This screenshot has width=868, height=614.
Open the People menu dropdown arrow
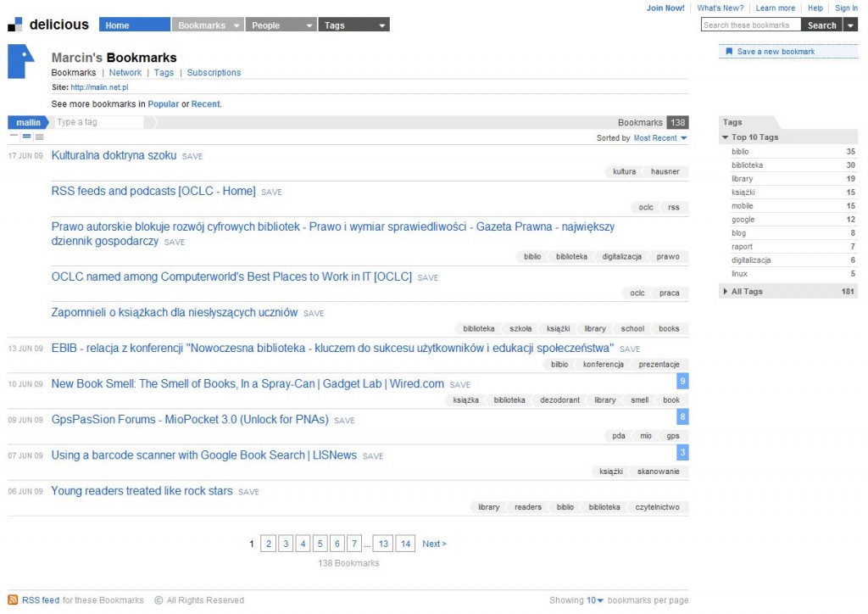coord(309,25)
